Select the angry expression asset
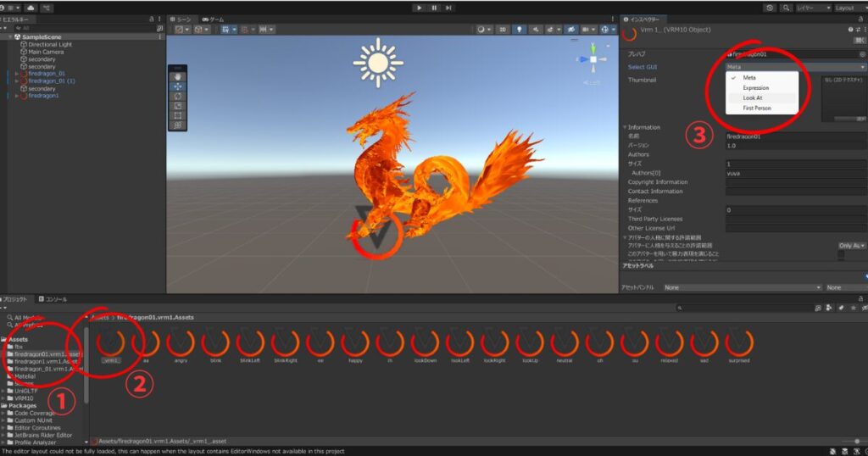The width and height of the screenshot is (868, 456). [181, 345]
